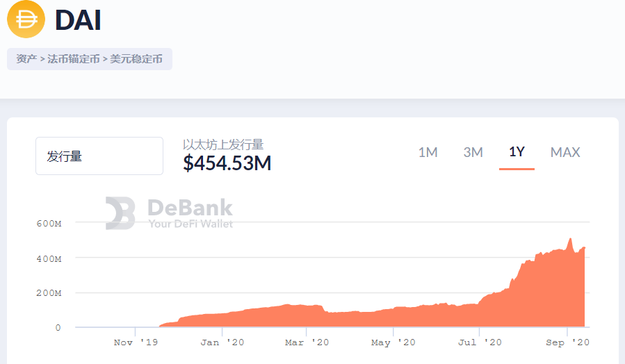Click the 600M y-axis label

click(x=49, y=224)
